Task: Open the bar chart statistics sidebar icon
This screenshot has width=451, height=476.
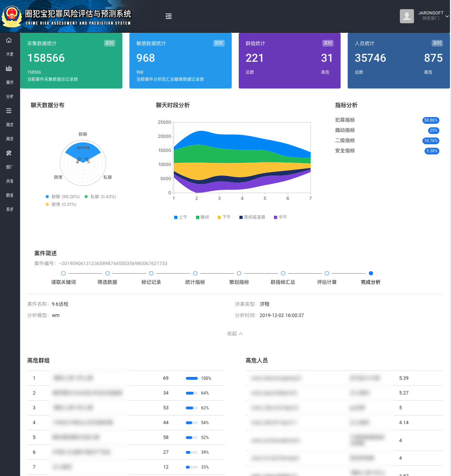Action: pyautogui.click(x=9, y=68)
